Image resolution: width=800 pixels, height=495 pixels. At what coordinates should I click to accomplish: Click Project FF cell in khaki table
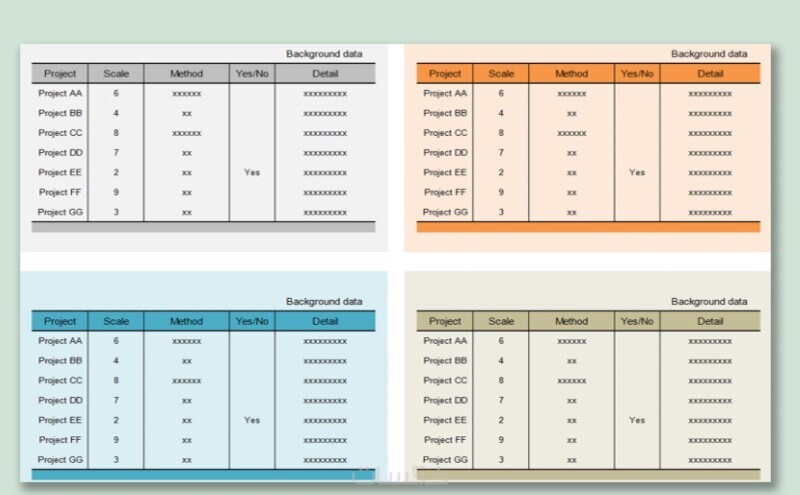445,440
